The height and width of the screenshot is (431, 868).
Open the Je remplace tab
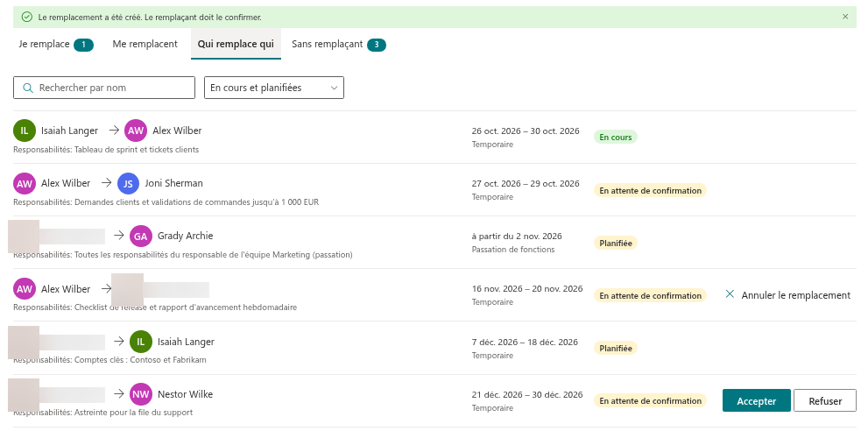click(56, 45)
